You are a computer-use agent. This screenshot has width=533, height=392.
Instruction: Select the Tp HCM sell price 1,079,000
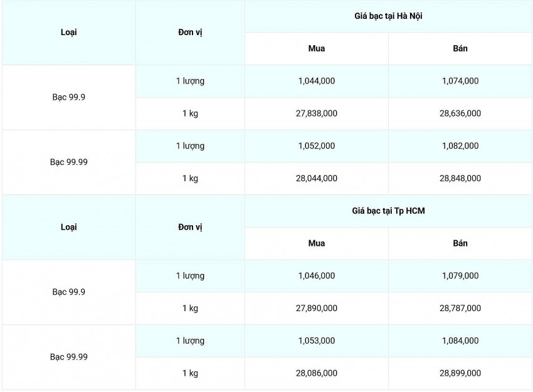click(x=460, y=276)
